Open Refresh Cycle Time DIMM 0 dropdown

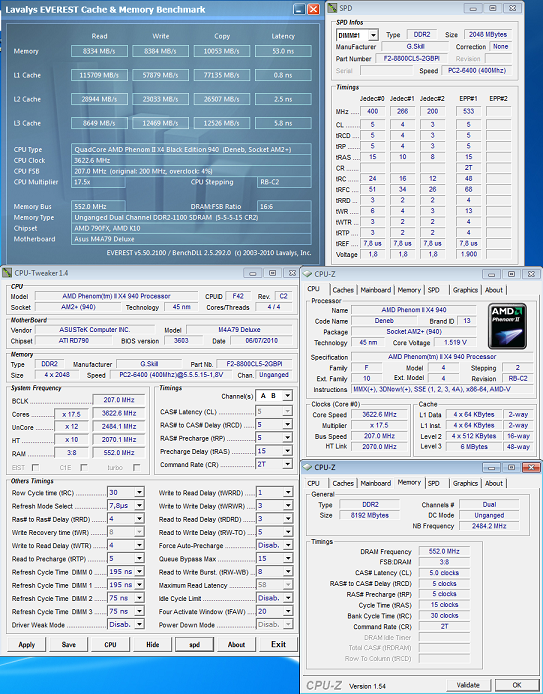pyautogui.click(x=139, y=572)
